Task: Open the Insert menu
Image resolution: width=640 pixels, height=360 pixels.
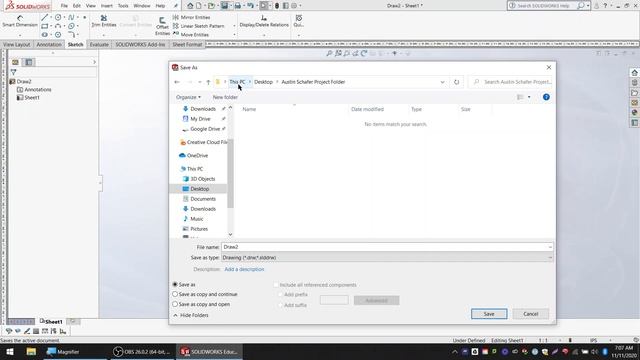Action: [x=107, y=6]
